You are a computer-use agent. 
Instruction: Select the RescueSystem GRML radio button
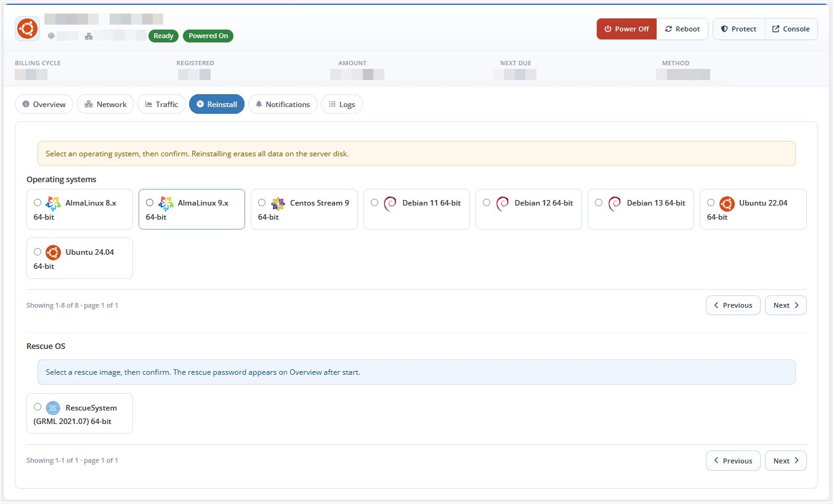point(38,407)
